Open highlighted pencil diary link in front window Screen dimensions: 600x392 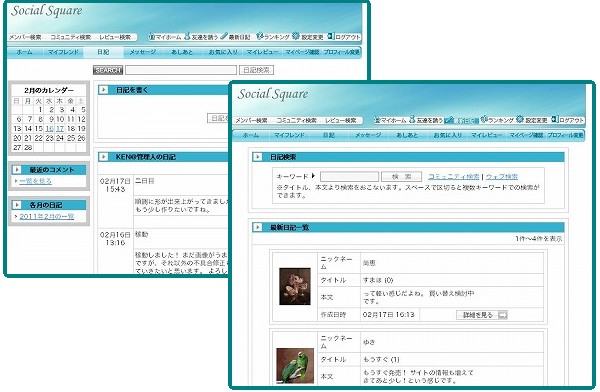462,120
